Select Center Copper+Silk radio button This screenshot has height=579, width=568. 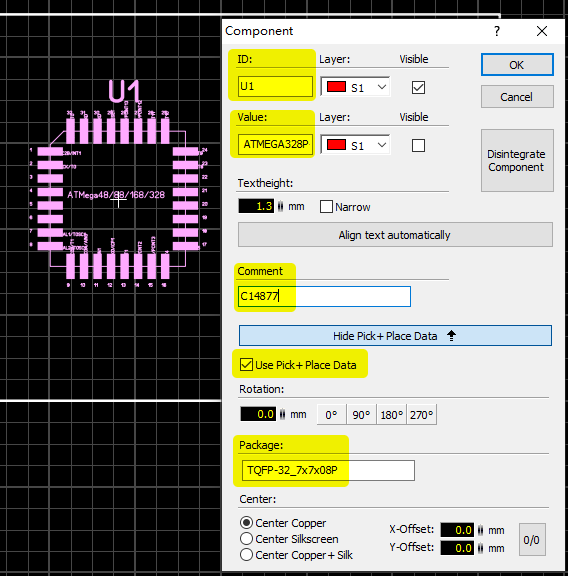click(x=246, y=555)
